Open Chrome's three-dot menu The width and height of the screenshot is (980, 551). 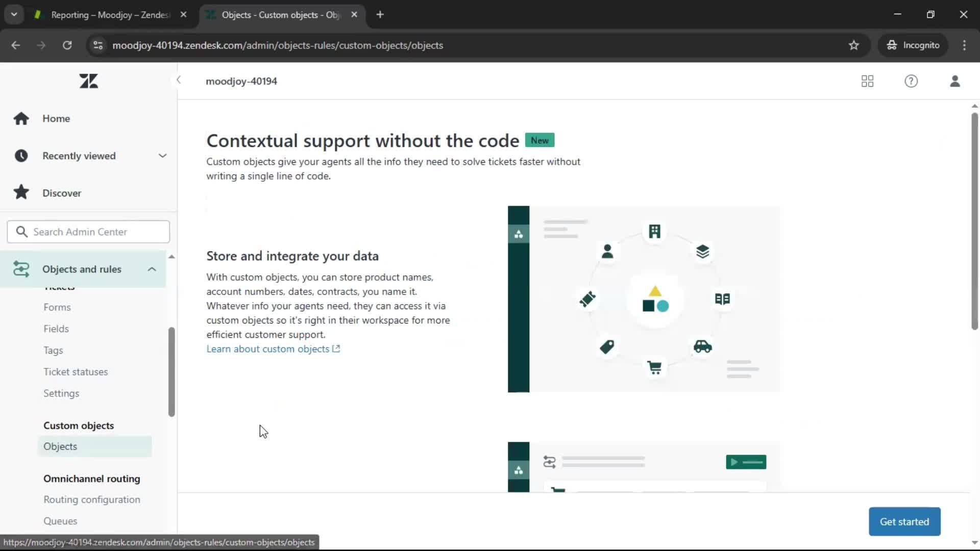[x=964, y=45]
